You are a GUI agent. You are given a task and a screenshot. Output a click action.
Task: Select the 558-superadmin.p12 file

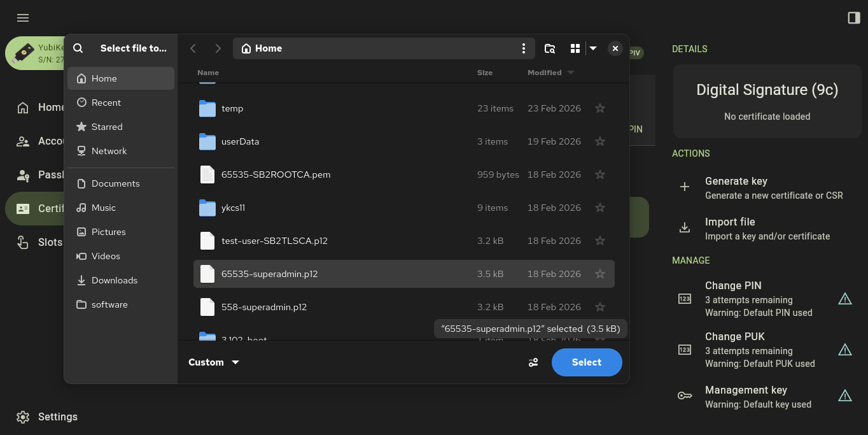pyautogui.click(x=264, y=307)
